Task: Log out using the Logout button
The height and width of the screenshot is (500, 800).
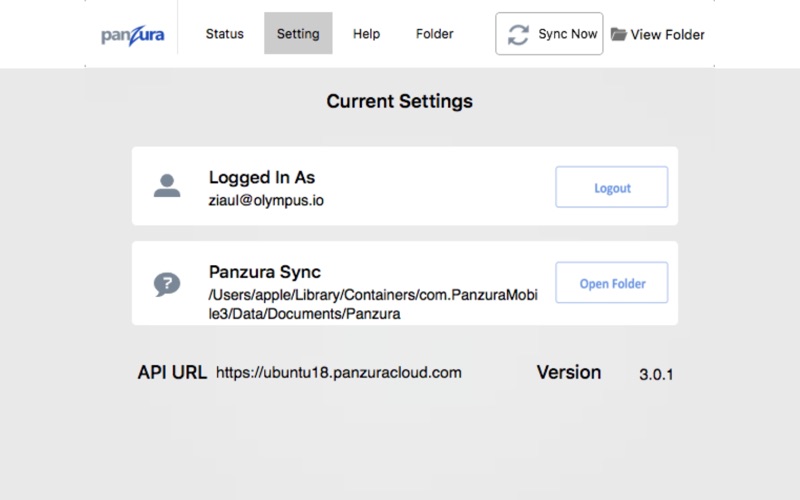Action: click(612, 187)
